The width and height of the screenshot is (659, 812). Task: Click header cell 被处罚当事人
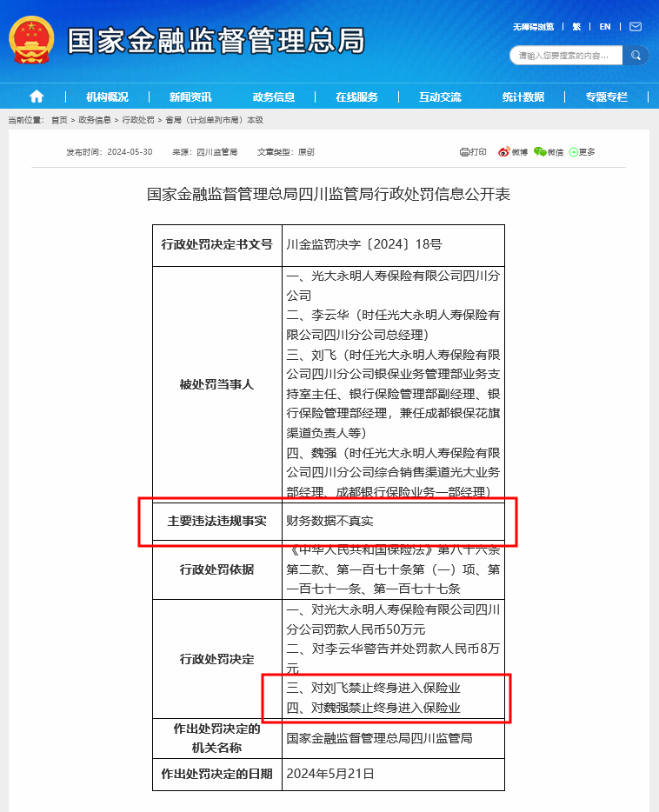click(x=216, y=384)
